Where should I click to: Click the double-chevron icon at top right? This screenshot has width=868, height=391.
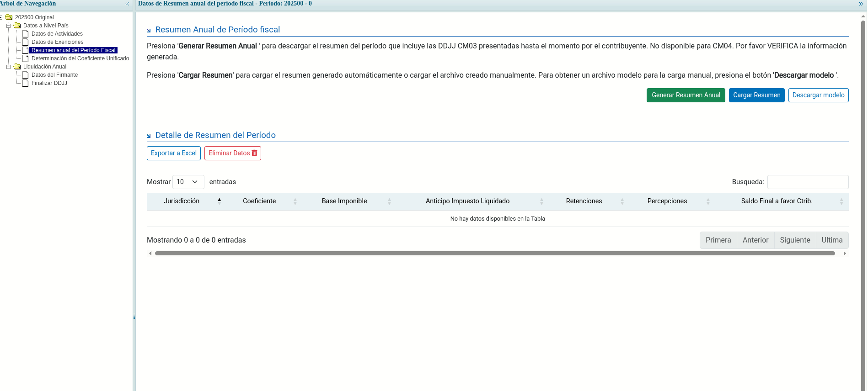coord(861,4)
